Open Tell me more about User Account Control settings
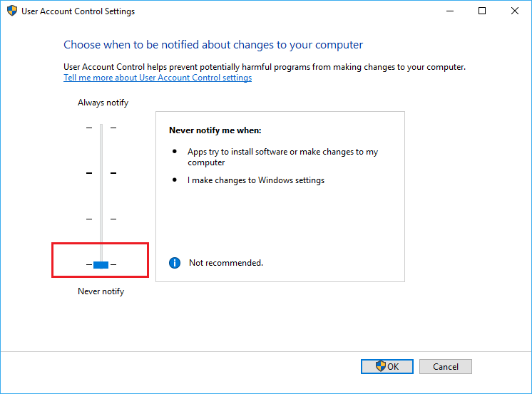532x394 pixels. [x=158, y=78]
